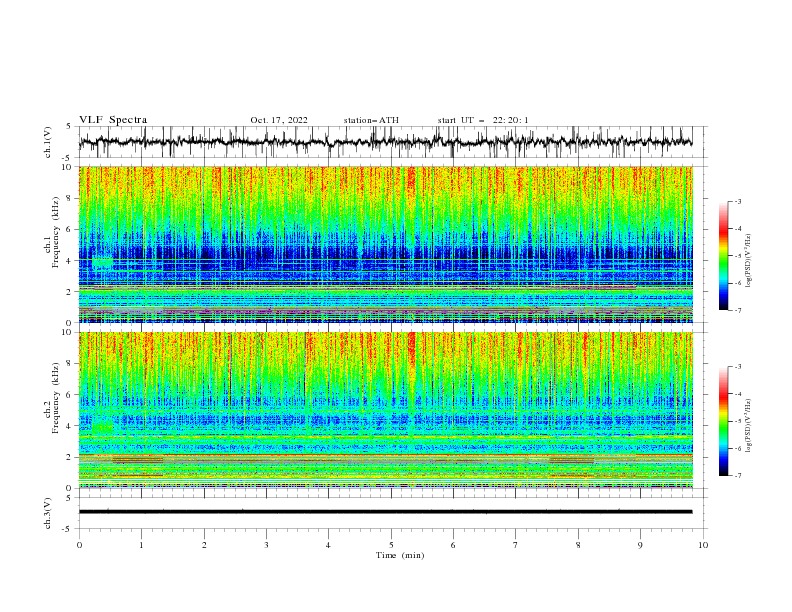Click the ch.2 "Frequency (kHz)" axis label
Viewport: 792px width, 612px height.
click(56, 398)
